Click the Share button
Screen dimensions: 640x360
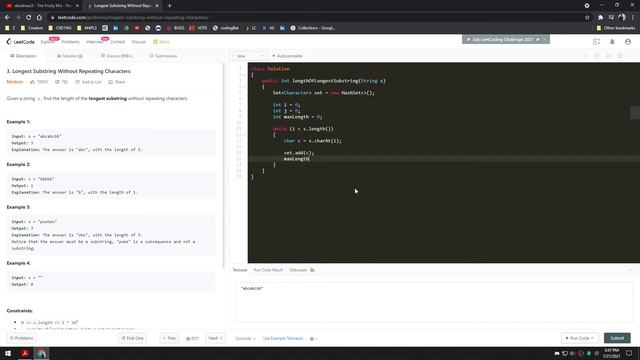click(117, 82)
